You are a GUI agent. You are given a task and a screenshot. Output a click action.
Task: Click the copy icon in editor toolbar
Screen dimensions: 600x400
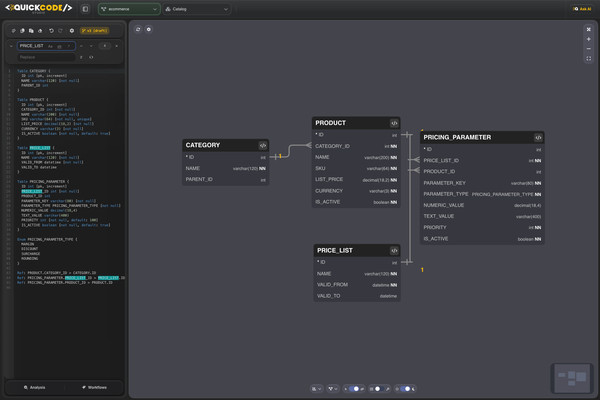pyautogui.click(x=31, y=31)
